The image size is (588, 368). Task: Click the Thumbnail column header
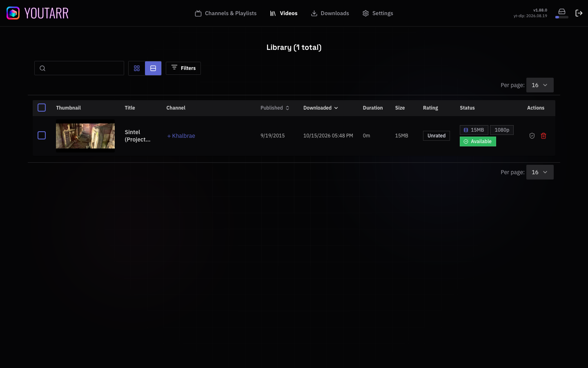[68, 108]
